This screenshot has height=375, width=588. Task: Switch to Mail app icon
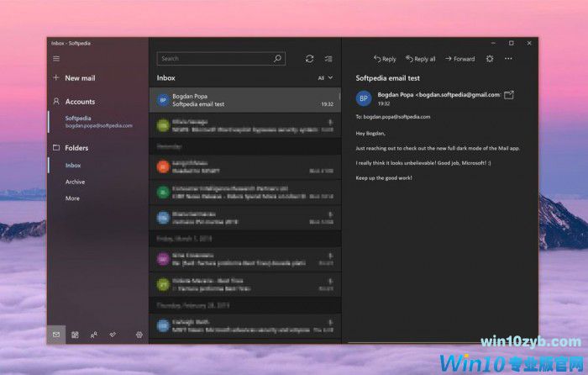56,335
